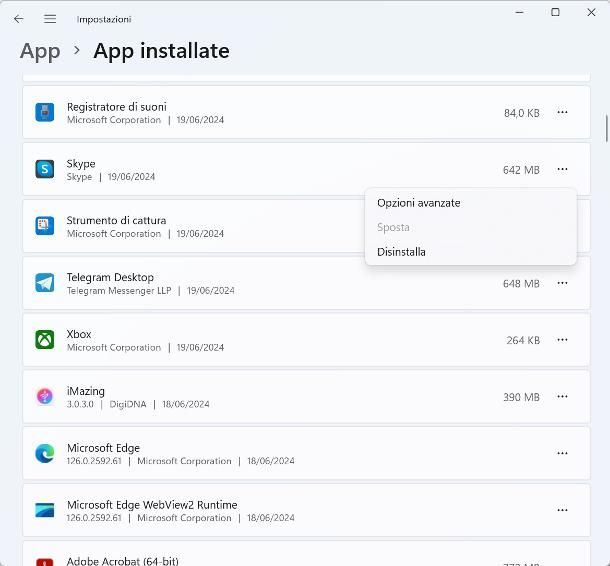
Task: Click the Microsoft Edge app icon
Action: (x=45, y=453)
